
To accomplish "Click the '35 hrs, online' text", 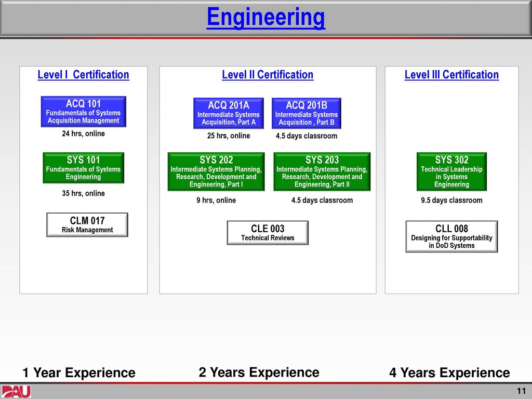I will coord(83,193).
